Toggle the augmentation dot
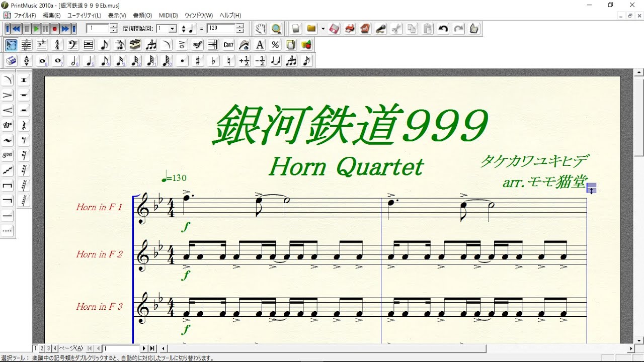The width and height of the screenshot is (644, 362). tap(183, 61)
